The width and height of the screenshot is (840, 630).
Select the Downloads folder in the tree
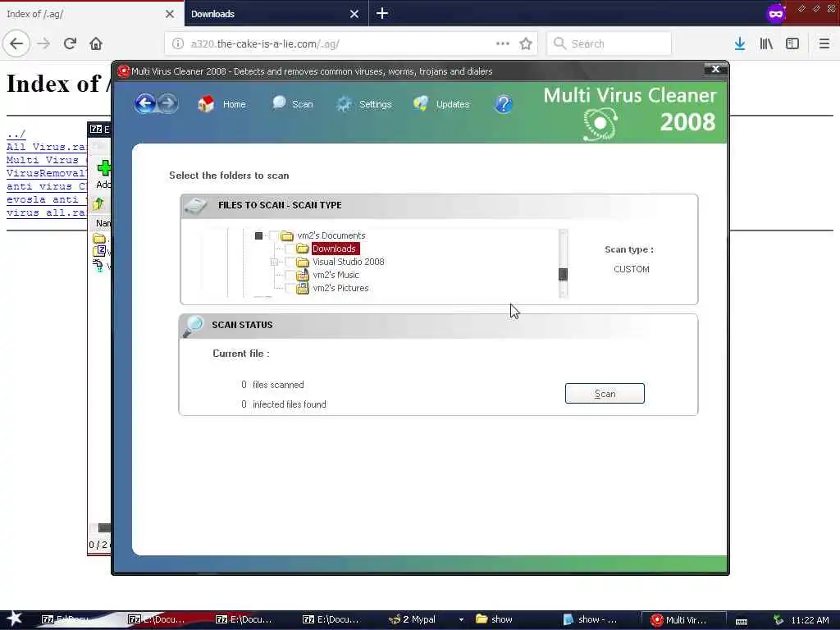click(x=334, y=249)
